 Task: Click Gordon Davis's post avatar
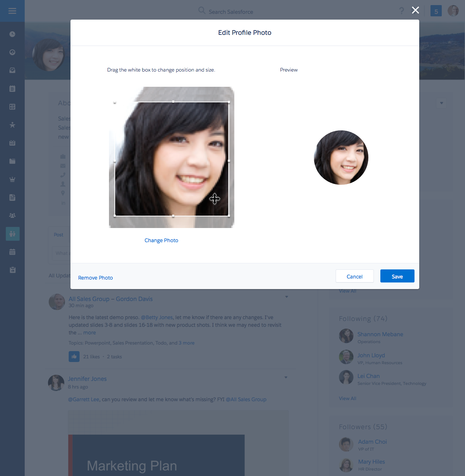click(57, 302)
